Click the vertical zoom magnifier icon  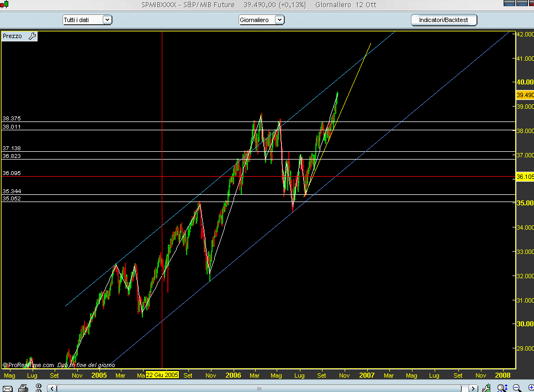[503, 388]
